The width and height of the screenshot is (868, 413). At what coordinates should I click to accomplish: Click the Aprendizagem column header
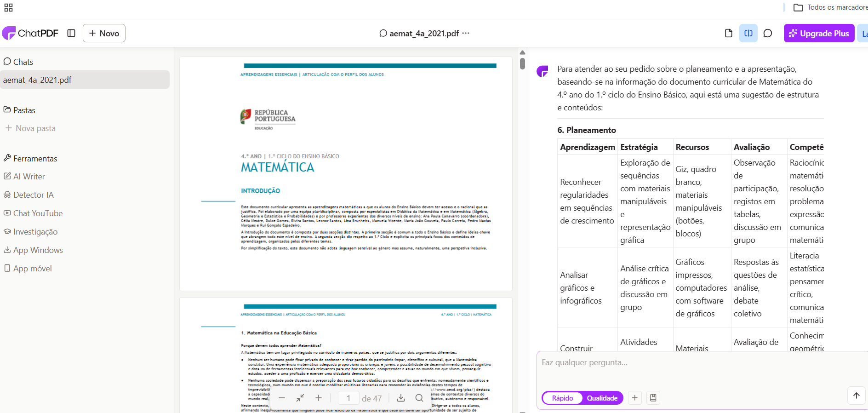pos(588,147)
